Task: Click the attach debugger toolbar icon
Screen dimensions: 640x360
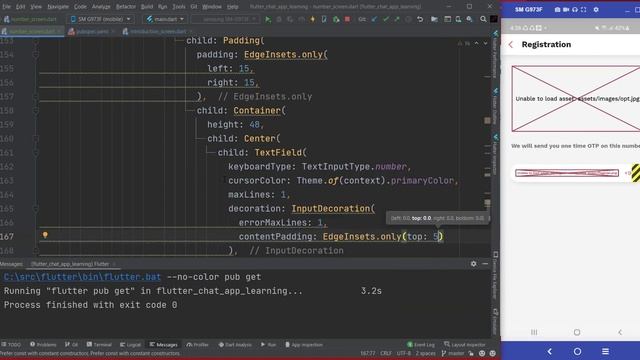Action: pos(336,19)
